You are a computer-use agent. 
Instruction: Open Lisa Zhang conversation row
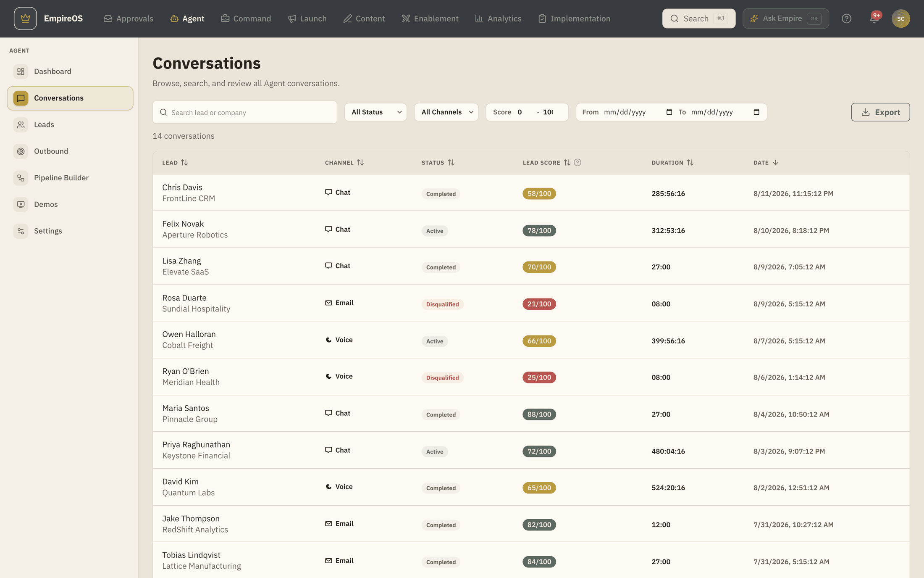pos(531,267)
